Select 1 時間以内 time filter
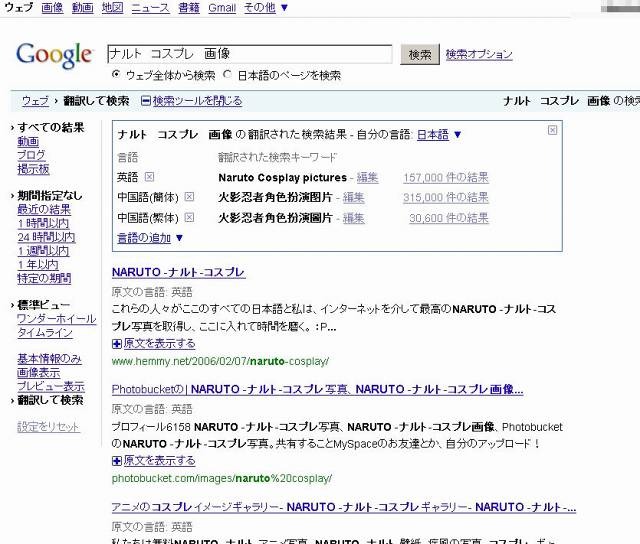640x544 pixels. coord(43,223)
